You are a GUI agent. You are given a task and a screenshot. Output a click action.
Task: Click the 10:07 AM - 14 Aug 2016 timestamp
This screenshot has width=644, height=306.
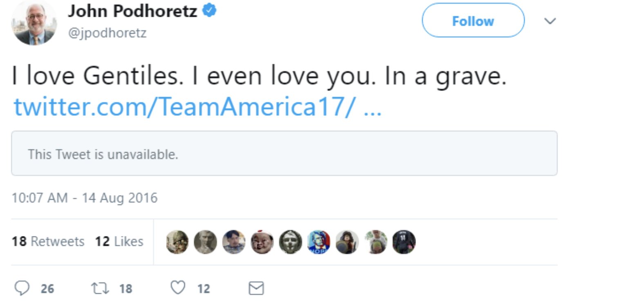(85, 198)
